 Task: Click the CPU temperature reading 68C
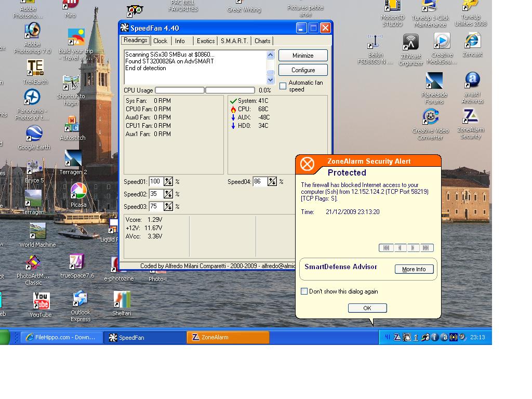(x=263, y=109)
